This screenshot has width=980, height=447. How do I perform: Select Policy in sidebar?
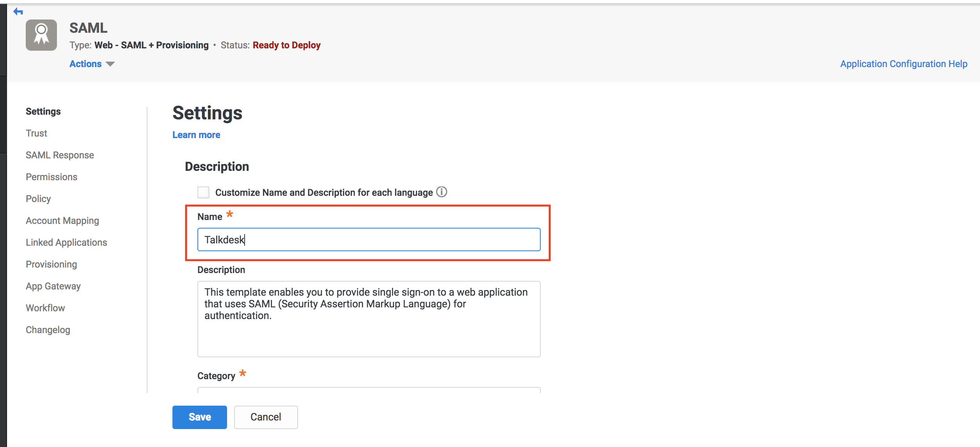click(38, 199)
